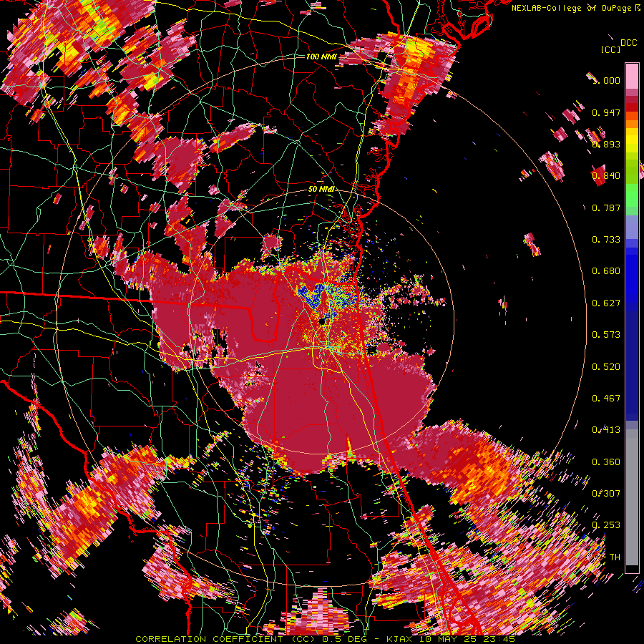Screen dimensions: 644x644
Task: Click the 0.840 value on the color scale
Action: pos(606,176)
